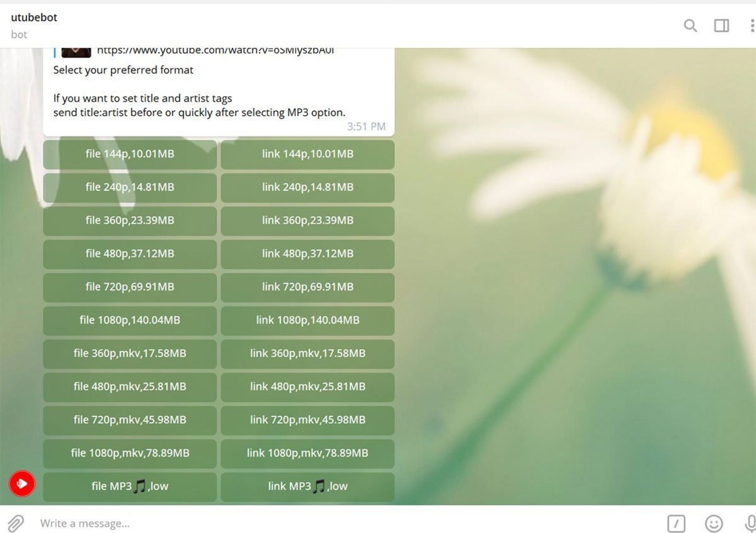Choose link 480p,37.12MB format

308,254
